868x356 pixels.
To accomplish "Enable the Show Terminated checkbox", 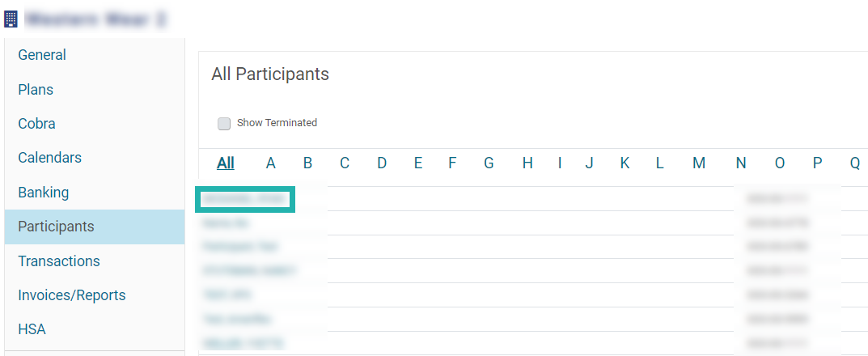I will (223, 124).
